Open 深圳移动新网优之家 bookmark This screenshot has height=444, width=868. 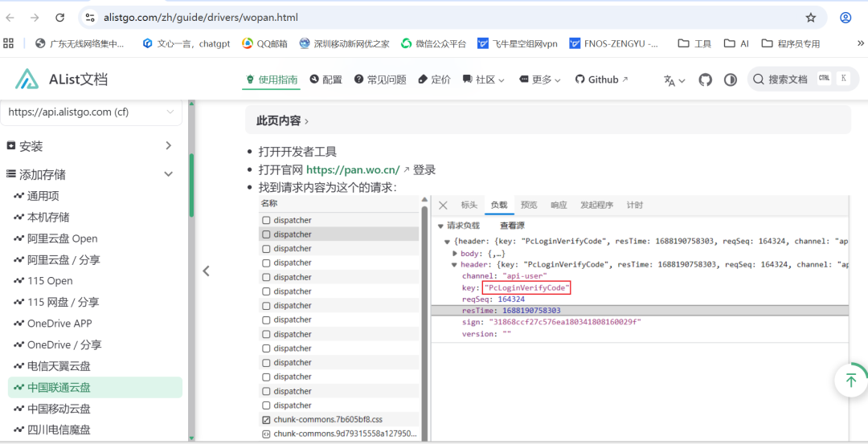click(344, 43)
